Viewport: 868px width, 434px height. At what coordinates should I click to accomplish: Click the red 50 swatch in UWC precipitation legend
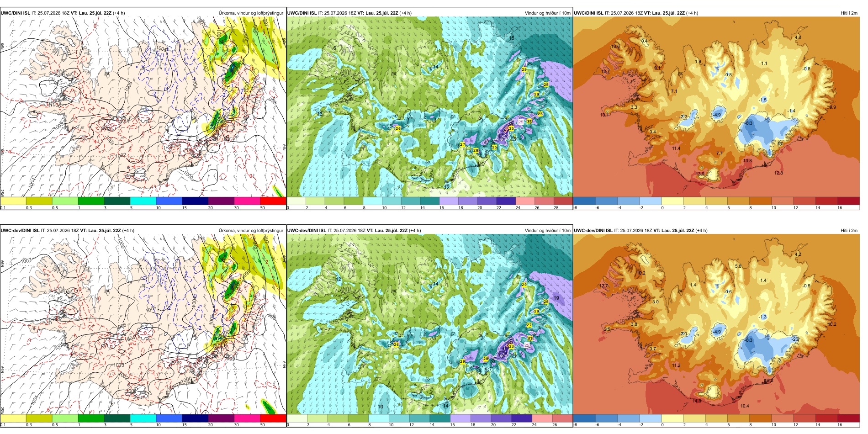pyautogui.click(x=273, y=201)
